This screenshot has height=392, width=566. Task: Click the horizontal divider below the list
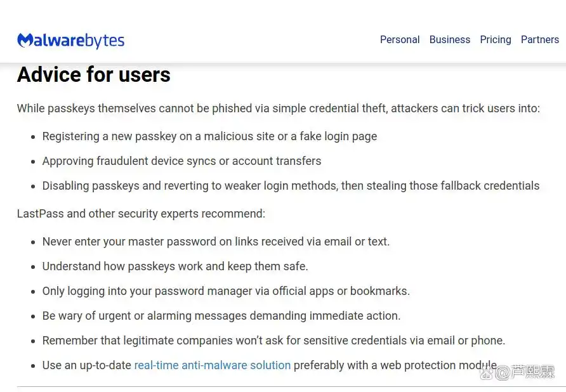[x=283, y=386]
